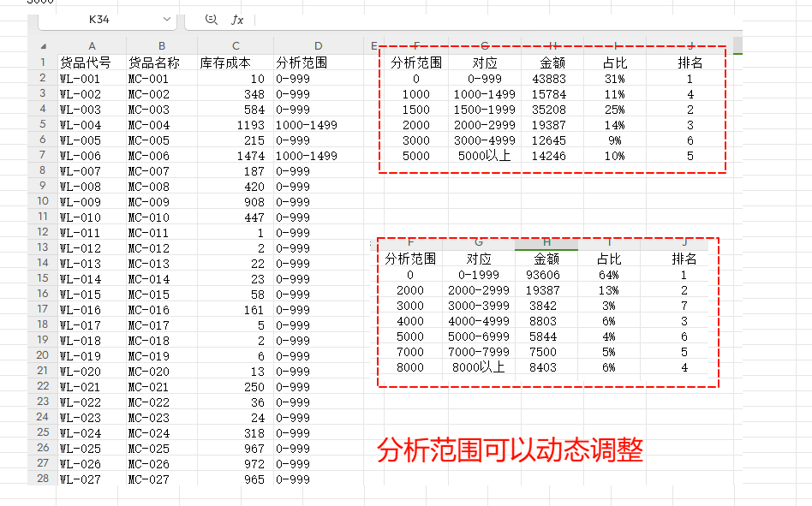Click the 占比 header in upper table
Viewport: 812px width, 506px height.
pyautogui.click(x=615, y=63)
